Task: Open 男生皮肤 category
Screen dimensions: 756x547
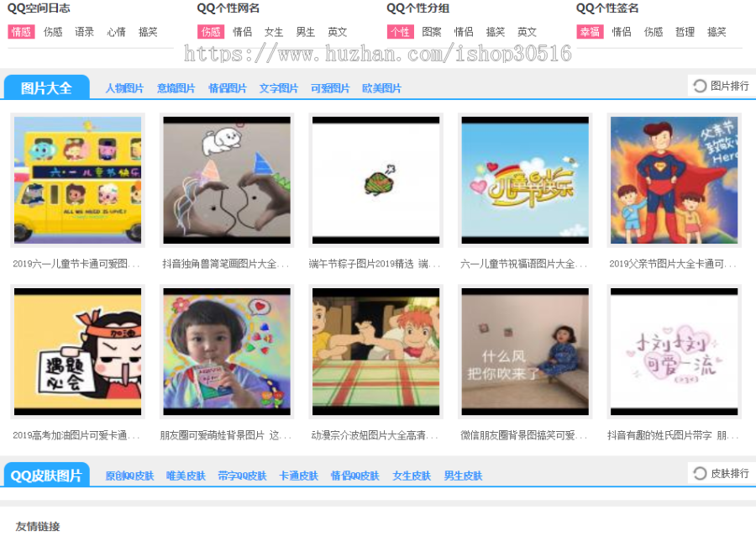Action: [464, 476]
